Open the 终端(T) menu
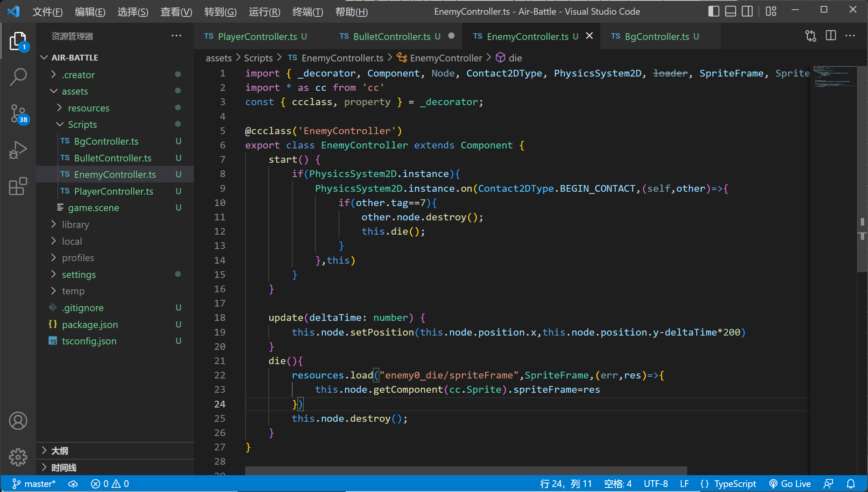Image resolution: width=868 pixels, height=492 pixels. coord(307,12)
